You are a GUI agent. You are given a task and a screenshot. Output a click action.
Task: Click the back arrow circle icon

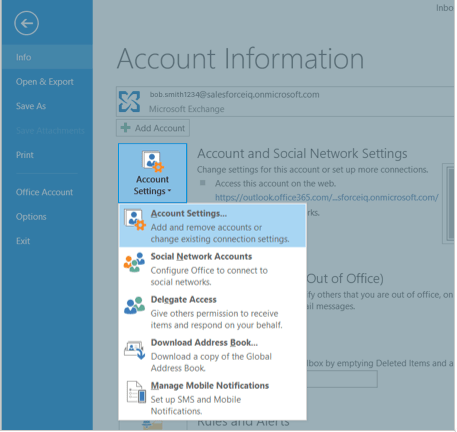pyautogui.click(x=26, y=23)
